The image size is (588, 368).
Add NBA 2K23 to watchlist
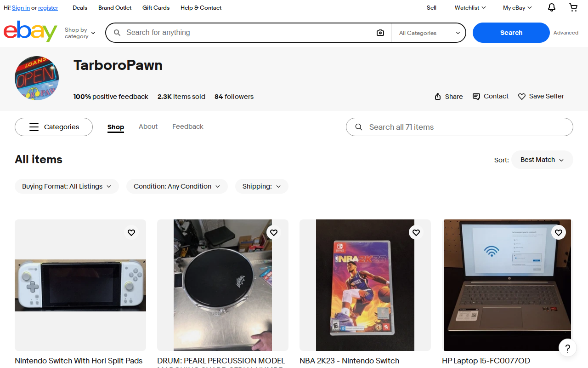pyautogui.click(x=416, y=233)
